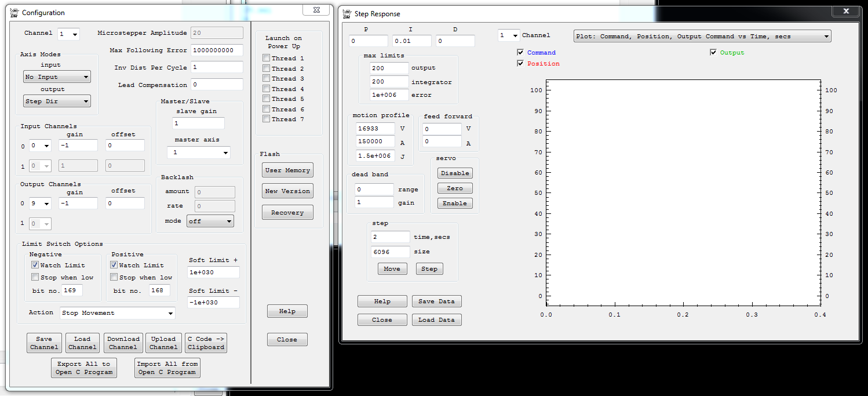Check Positive Stop when low option

114,277
